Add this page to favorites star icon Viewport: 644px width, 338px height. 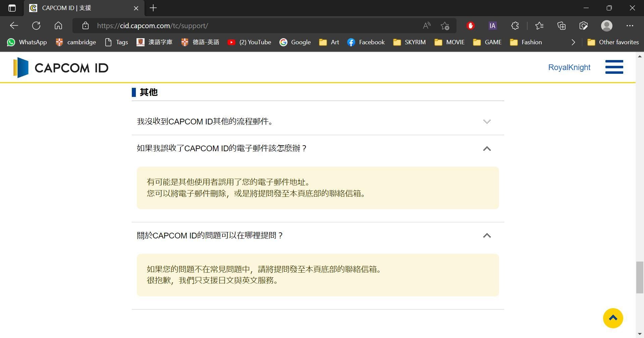(x=445, y=26)
